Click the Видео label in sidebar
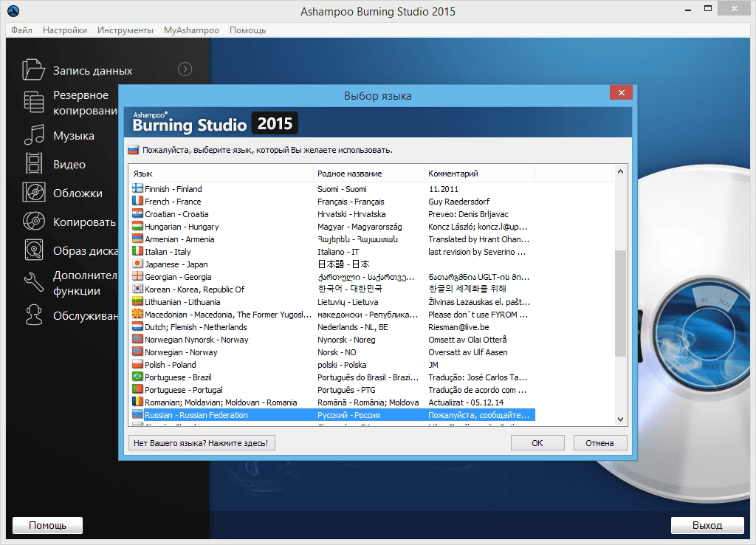756x545 pixels. tap(69, 164)
